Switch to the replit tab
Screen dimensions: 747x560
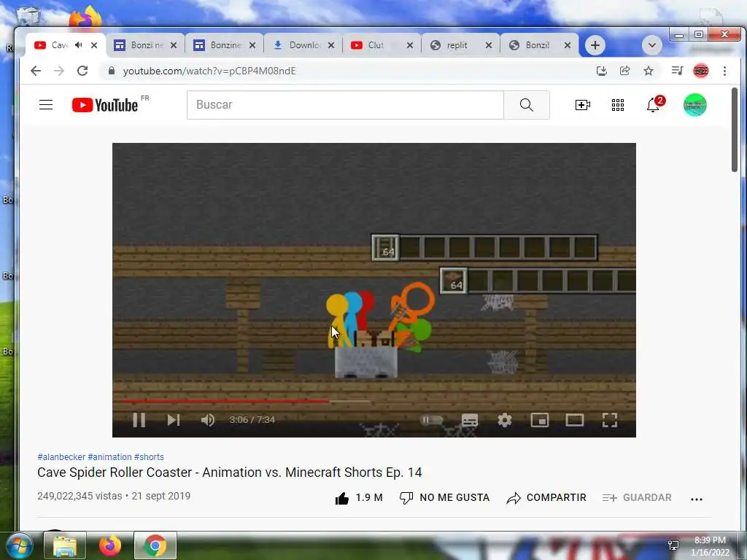pos(461,45)
